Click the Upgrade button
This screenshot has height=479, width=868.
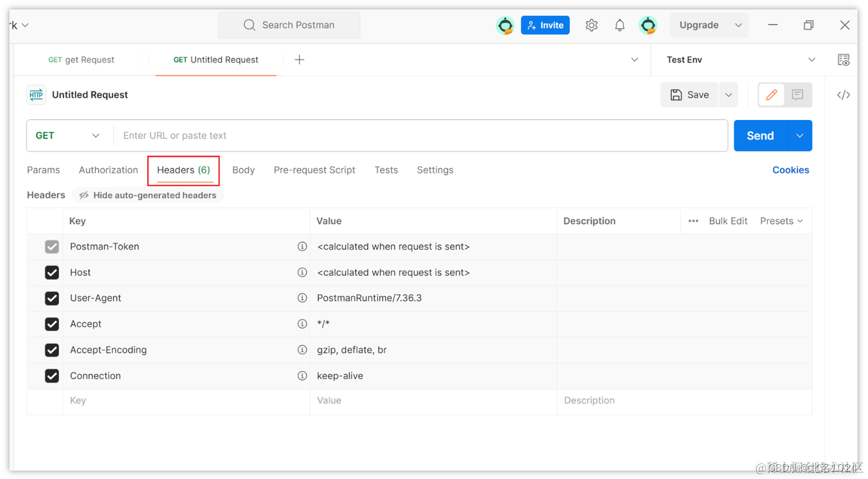click(699, 25)
